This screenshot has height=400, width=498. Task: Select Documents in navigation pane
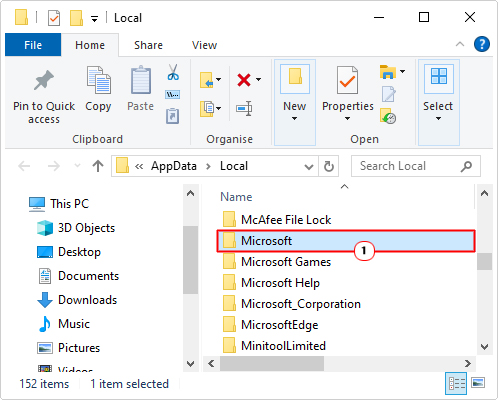tap(78, 276)
